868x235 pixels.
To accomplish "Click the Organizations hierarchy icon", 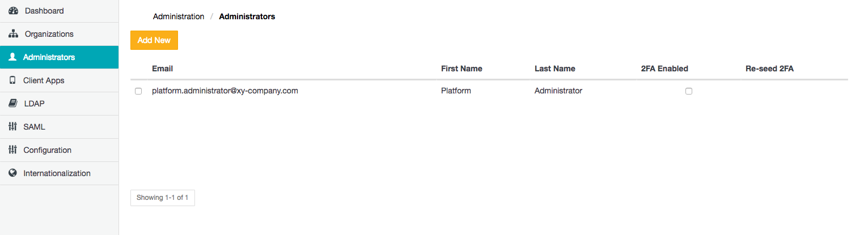I will coord(14,34).
